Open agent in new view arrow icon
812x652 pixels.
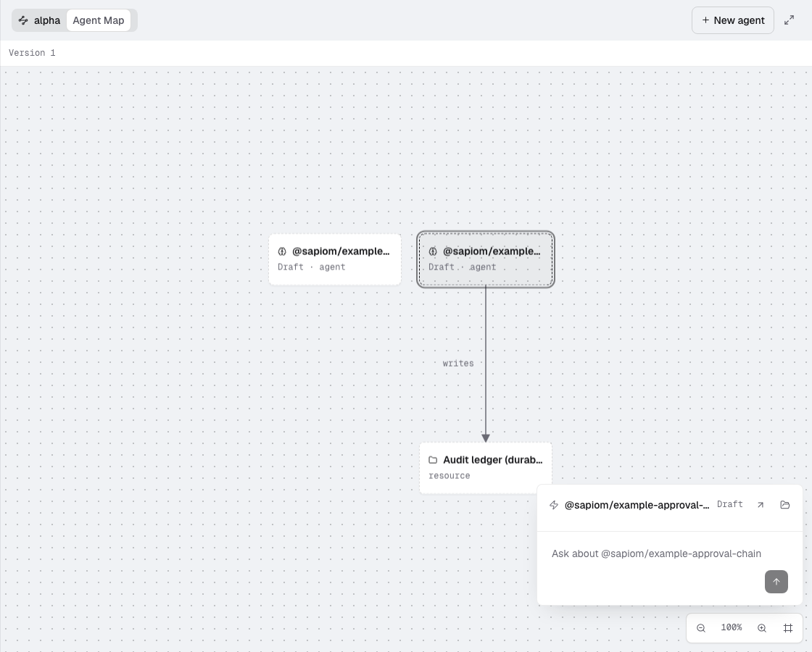(x=761, y=504)
